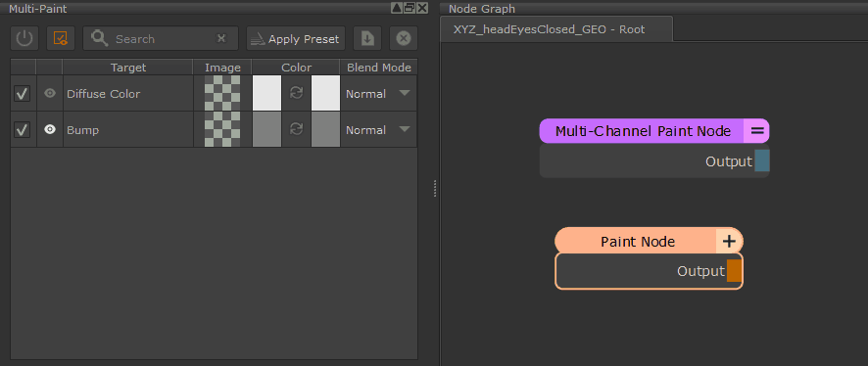Select the Paint Node title

pyautogui.click(x=638, y=242)
